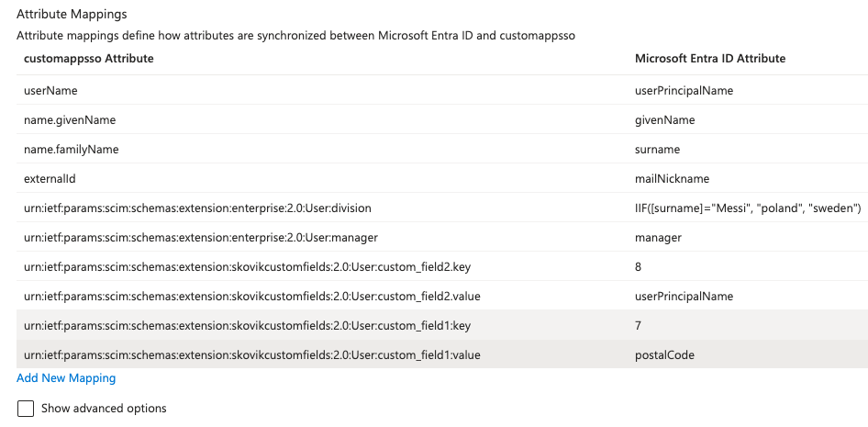
Task: Open the userName attribute mapping
Action: coord(50,91)
